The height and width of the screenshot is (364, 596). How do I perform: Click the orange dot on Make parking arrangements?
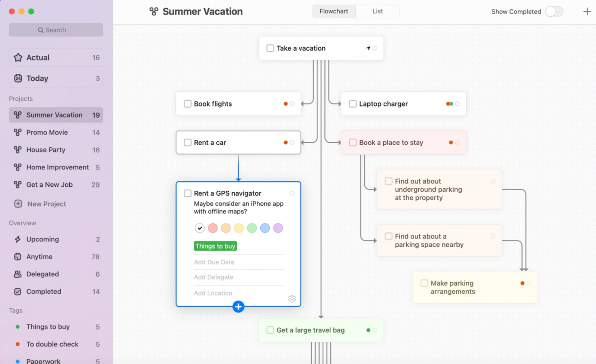click(x=523, y=284)
